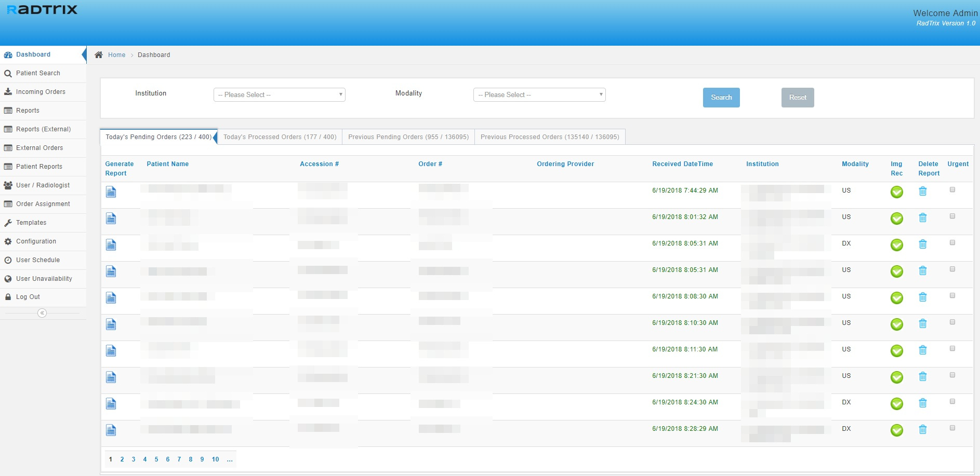Screen dimensions: 980x476
Task: Open Incoming Orders in the sidebar
Action: [x=41, y=92]
